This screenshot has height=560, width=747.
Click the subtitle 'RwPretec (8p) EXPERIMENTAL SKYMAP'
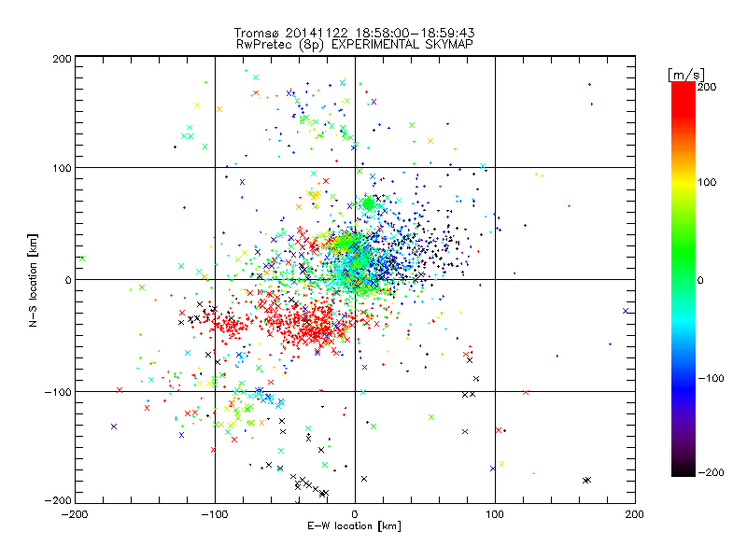(x=355, y=44)
